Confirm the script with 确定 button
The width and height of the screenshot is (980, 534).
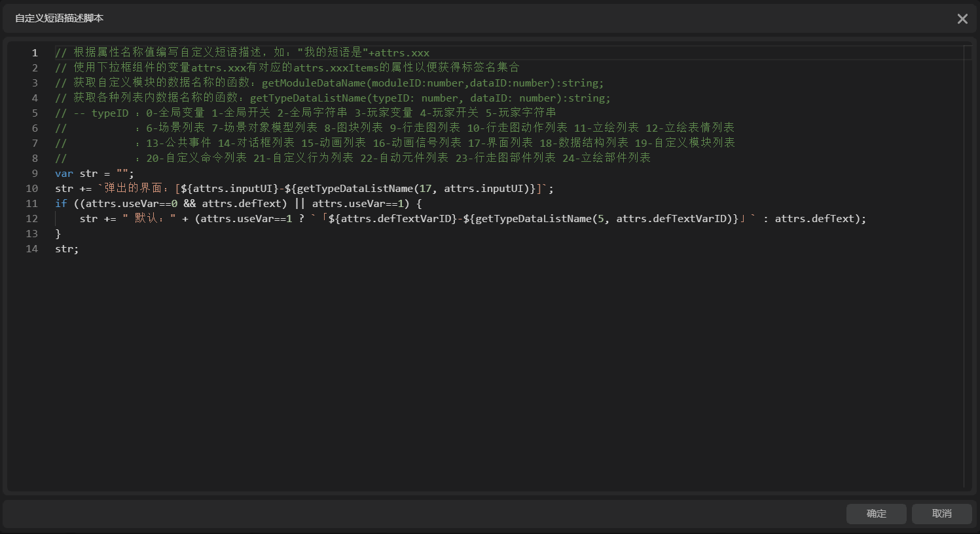[876, 514]
